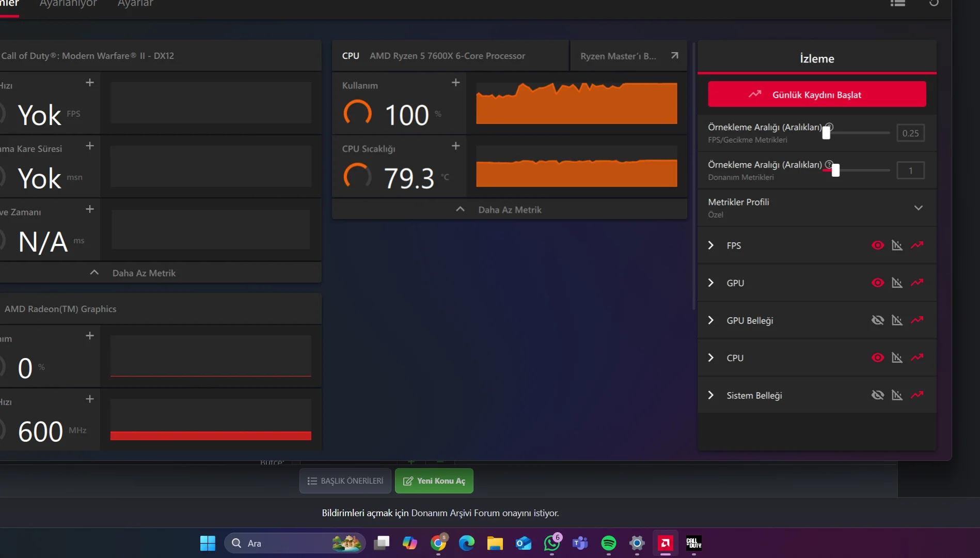This screenshot has height=558, width=980.
Task: Toggle CPU graph display icon
Action: tap(897, 358)
